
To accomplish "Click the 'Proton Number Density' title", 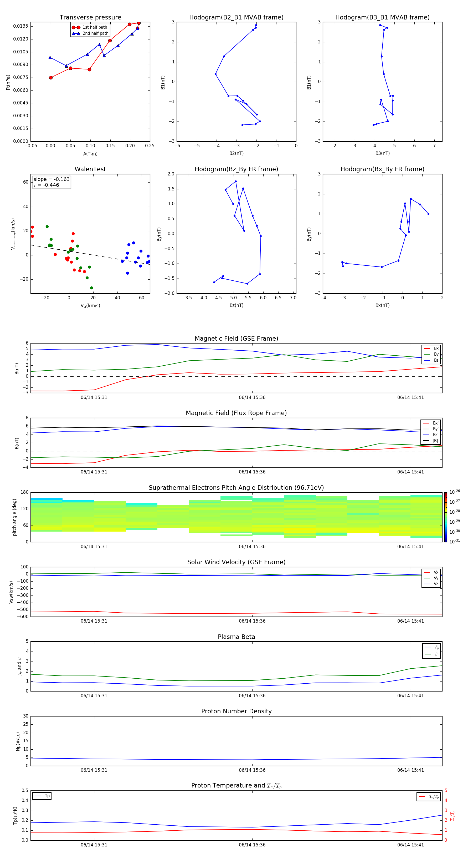I will click(x=236, y=712).
